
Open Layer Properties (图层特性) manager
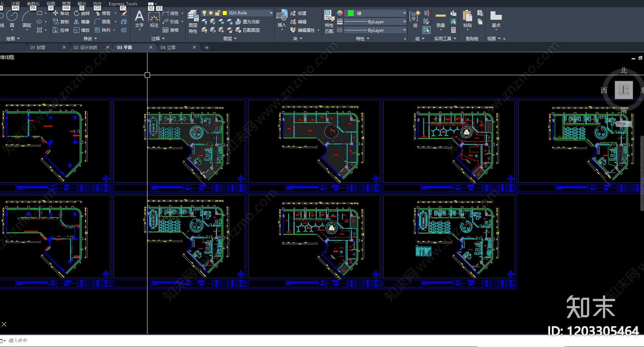click(x=193, y=22)
